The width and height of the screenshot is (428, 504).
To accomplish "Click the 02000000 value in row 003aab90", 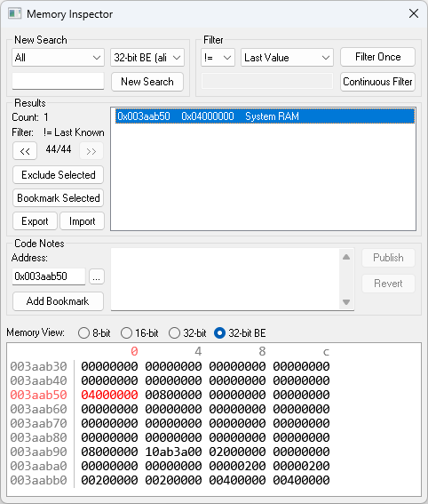I will click(237, 452).
